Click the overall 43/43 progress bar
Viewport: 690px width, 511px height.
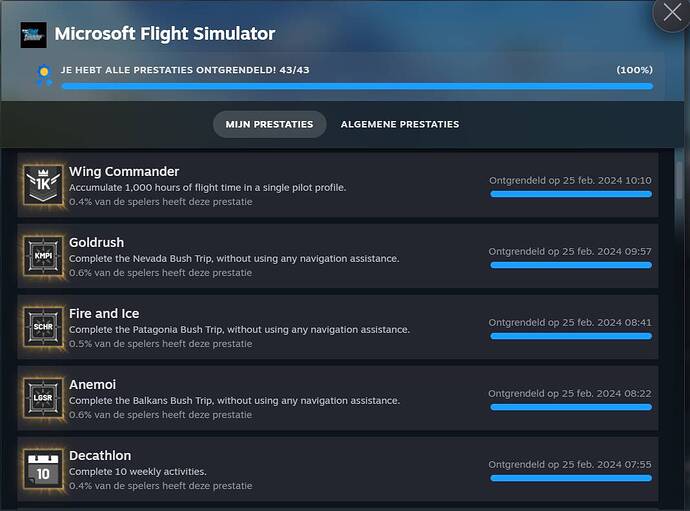357,87
